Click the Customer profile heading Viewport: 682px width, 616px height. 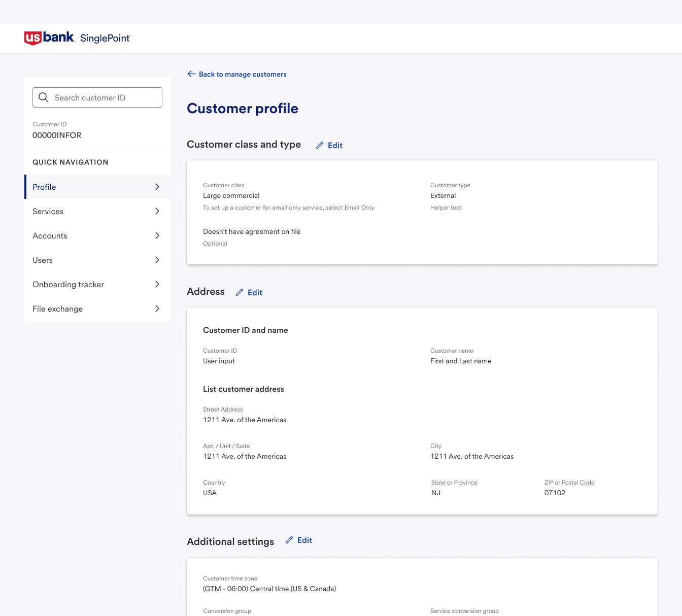243,108
